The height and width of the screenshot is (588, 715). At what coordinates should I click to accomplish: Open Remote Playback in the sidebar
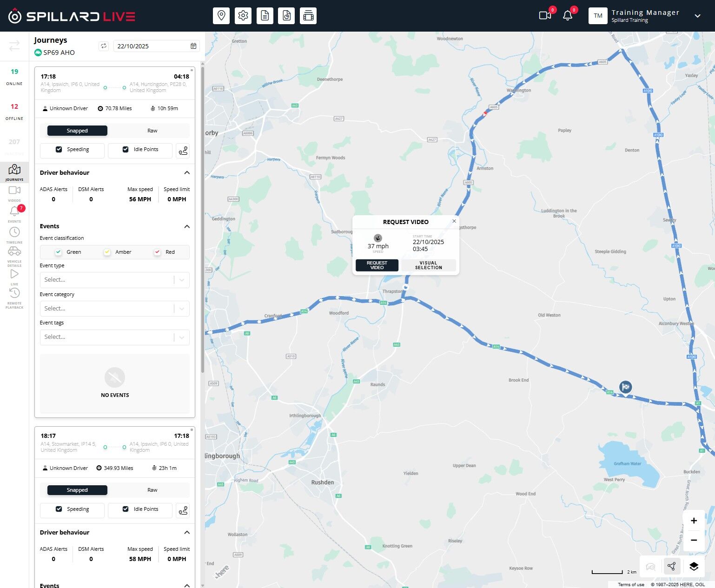pyautogui.click(x=14, y=297)
